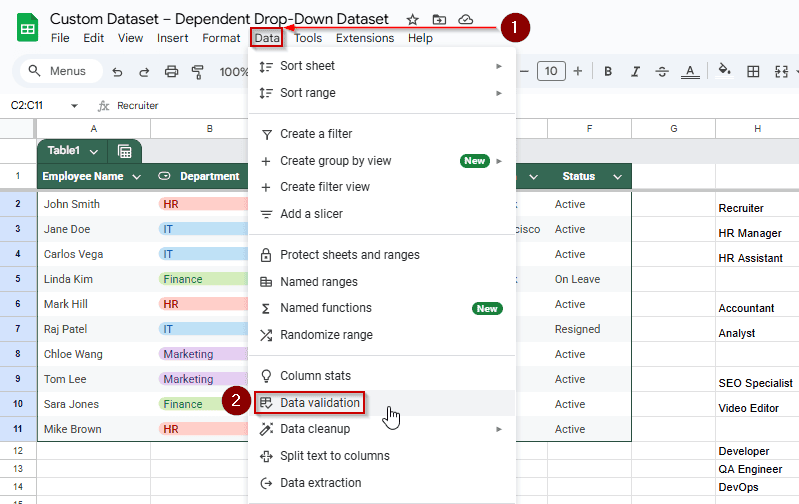Star this spreadsheet document

coord(412,20)
